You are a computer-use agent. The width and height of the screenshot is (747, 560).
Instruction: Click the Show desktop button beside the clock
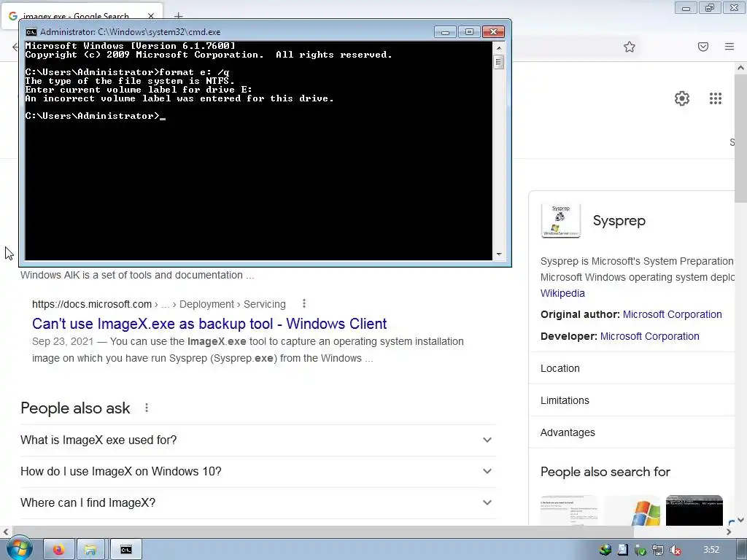(x=743, y=550)
